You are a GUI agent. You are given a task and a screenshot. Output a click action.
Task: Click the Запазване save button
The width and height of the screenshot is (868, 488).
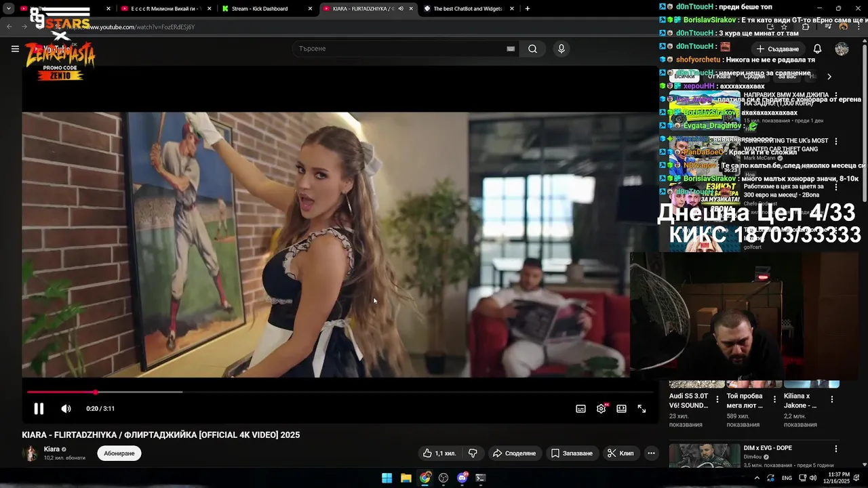pyautogui.click(x=572, y=453)
